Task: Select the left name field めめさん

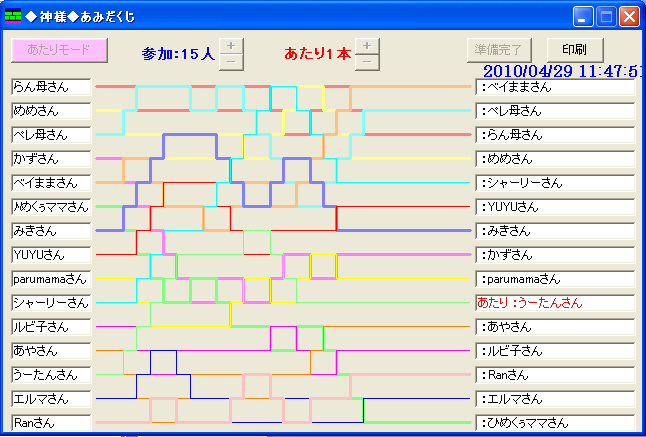Action: tap(51, 111)
